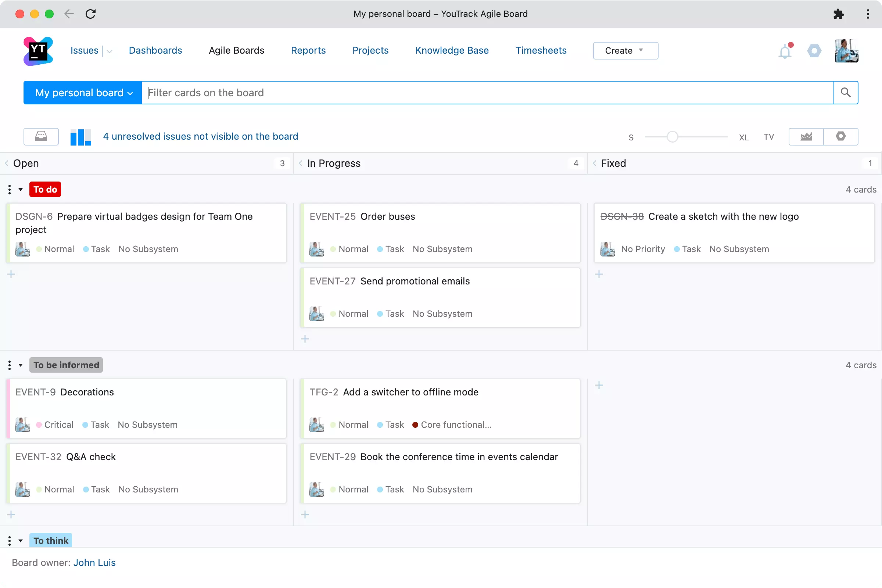
Task: Select the Agile Boards menu item
Action: [x=236, y=50]
